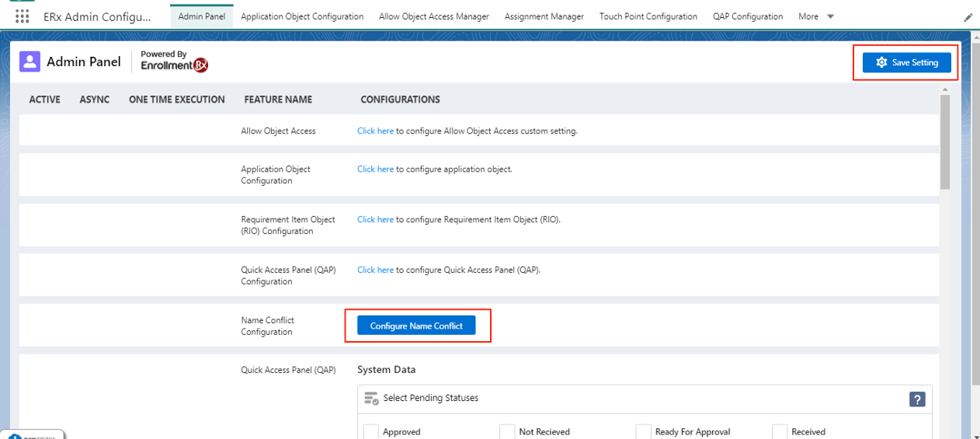Open the help question mark icon
Viewport: 980px width, 439px height.
917,399
